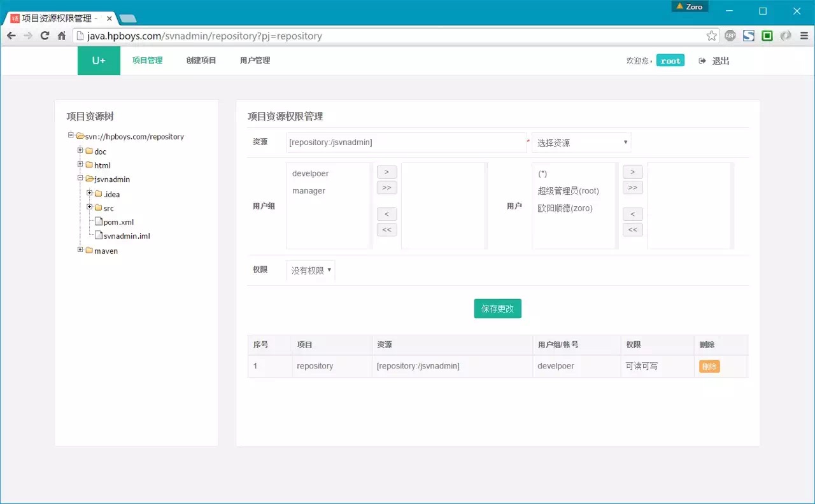This screenshot has height=504, width=815.
Task: Expand the doc folder node
Action: (80, 150)
